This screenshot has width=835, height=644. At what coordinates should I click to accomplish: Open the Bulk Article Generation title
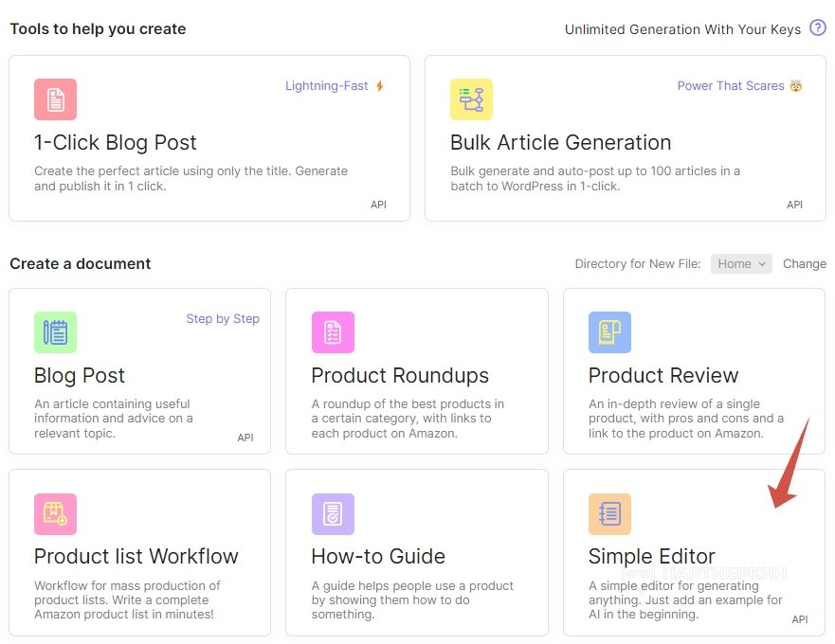[x=560, y=143]
